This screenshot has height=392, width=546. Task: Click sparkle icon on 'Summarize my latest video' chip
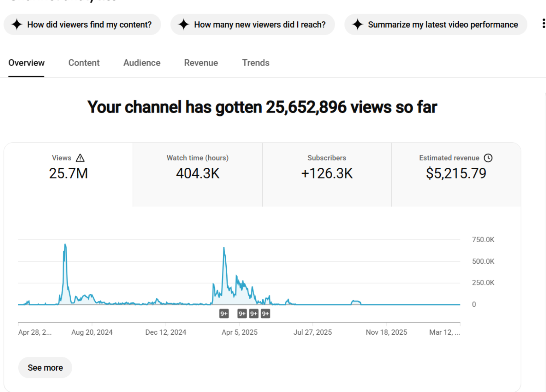(357, 24)
